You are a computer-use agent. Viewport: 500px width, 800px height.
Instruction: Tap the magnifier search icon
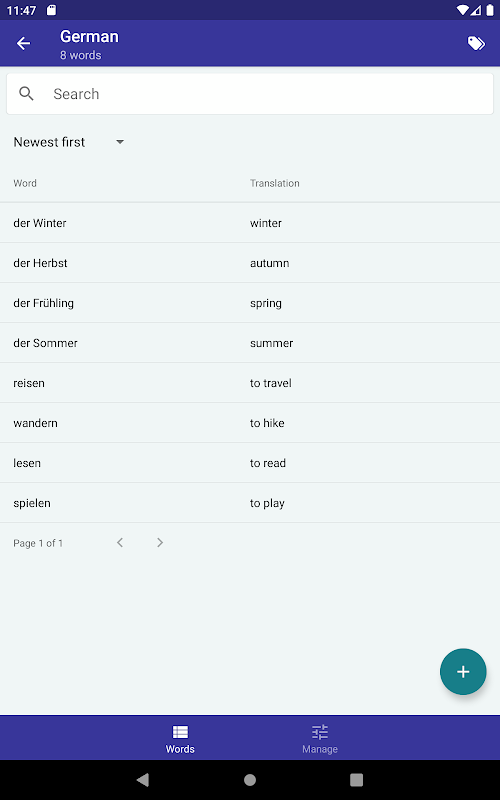coord(26,93)
